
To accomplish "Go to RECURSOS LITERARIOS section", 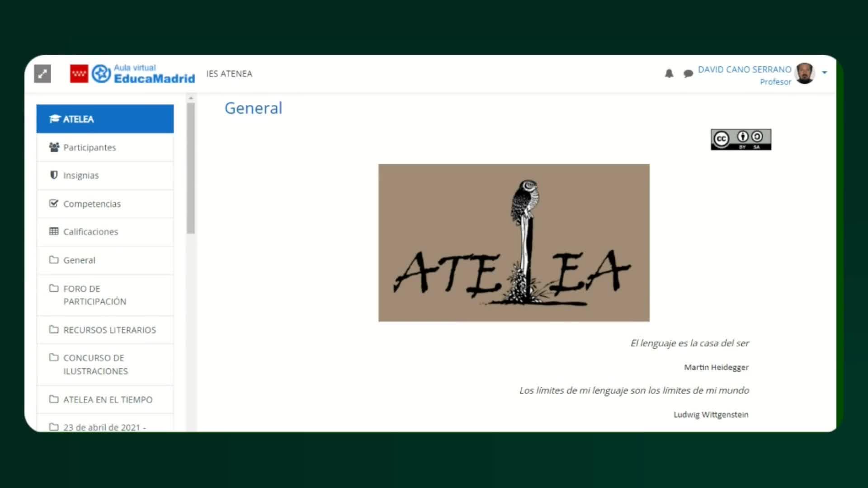I will (109, 330).
